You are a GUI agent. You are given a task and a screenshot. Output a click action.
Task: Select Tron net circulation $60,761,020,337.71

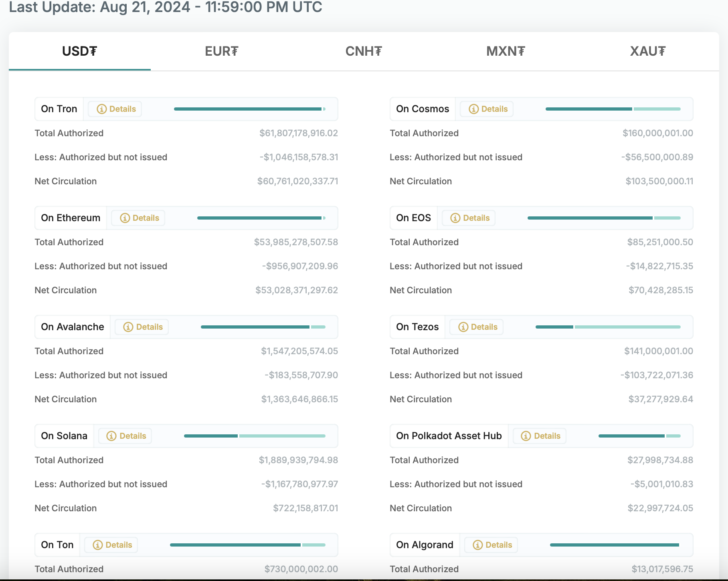tap(298, 181)
